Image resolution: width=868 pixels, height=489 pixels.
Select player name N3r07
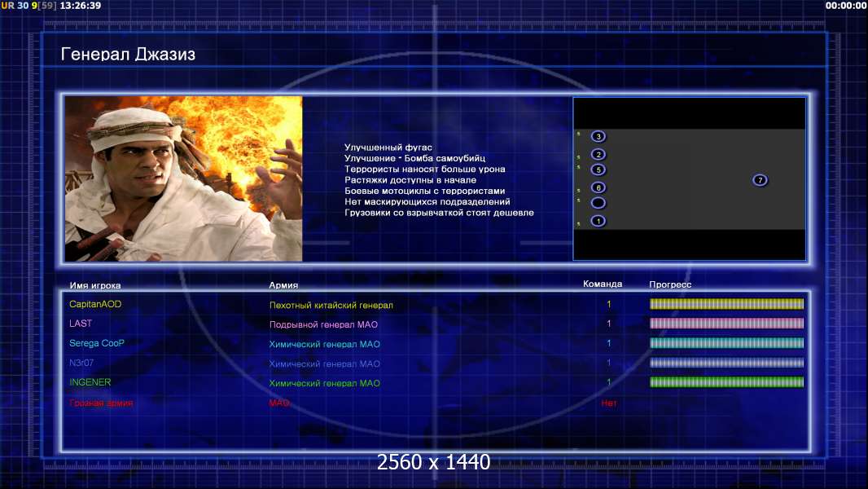point(81,363)
